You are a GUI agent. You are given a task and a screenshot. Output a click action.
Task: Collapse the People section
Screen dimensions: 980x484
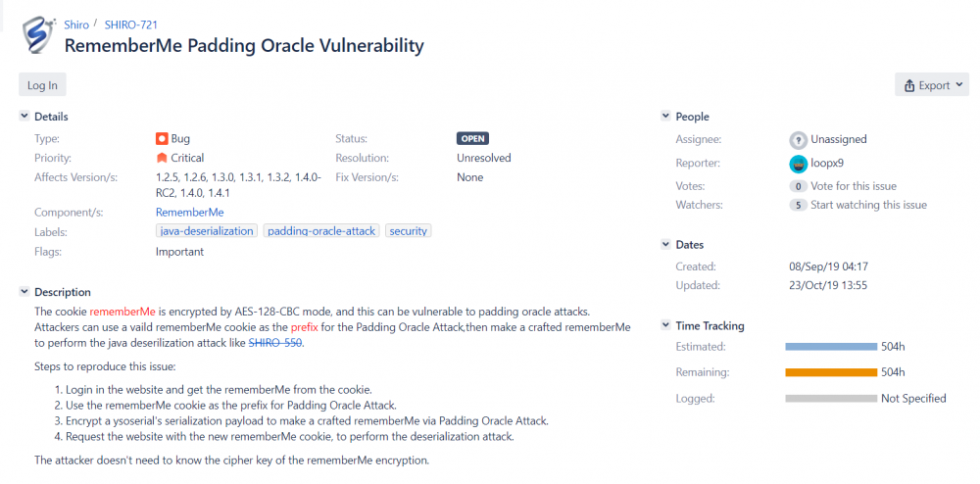[x=665, y=117]
